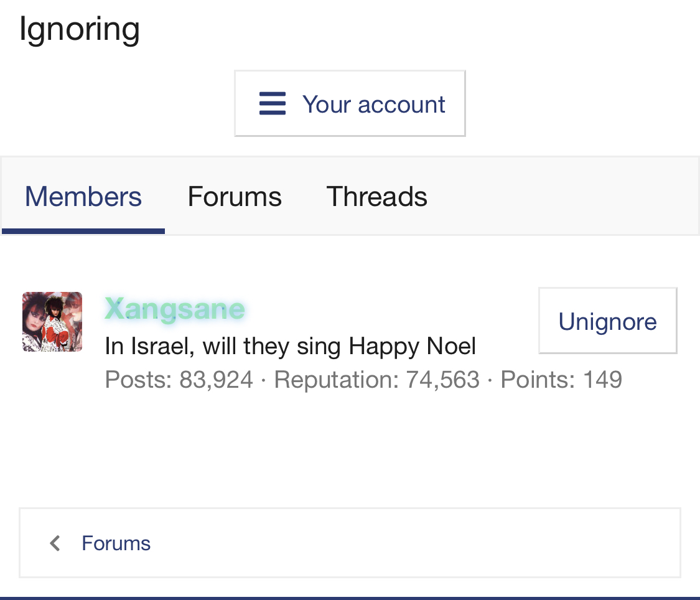700x600 pixels.
Task: Open Xangsane's avatar image
Action: 52,322
